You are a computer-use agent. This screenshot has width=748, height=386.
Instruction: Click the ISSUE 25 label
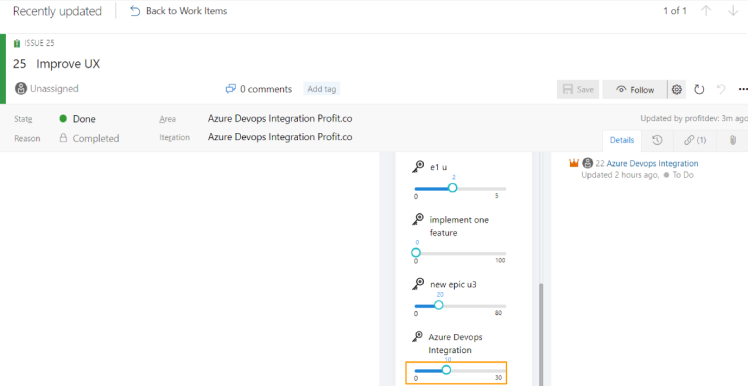[40, 43]
